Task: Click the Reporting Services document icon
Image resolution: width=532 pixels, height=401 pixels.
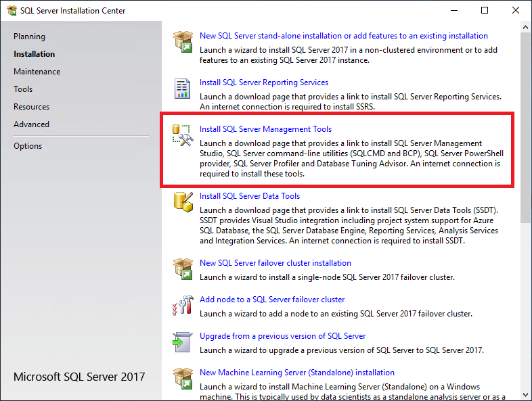Action: tap(183, 89)
